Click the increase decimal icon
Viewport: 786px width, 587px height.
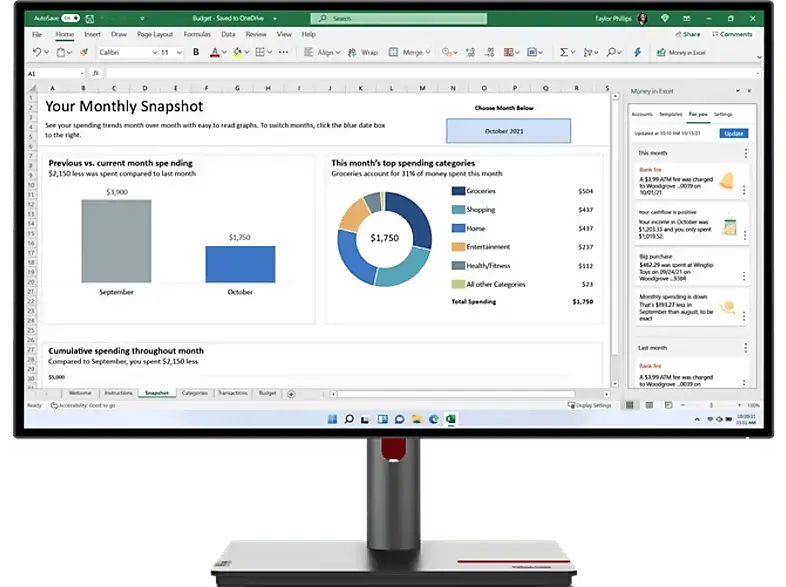[x=470, y=52]
